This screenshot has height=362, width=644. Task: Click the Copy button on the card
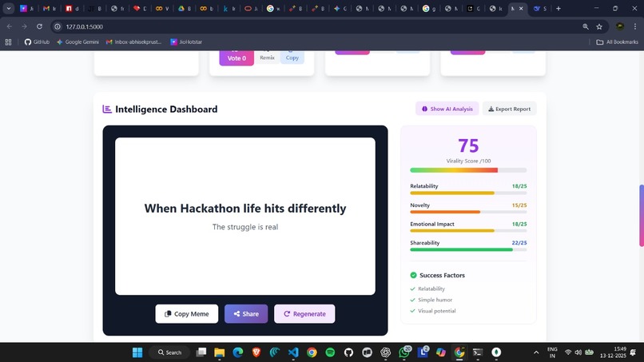pyautogui.click(x=292, y=58)
